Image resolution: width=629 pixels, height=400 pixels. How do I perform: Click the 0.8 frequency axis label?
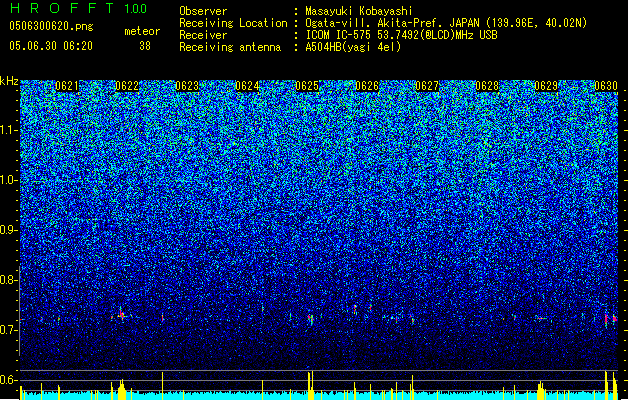point(9,280)
